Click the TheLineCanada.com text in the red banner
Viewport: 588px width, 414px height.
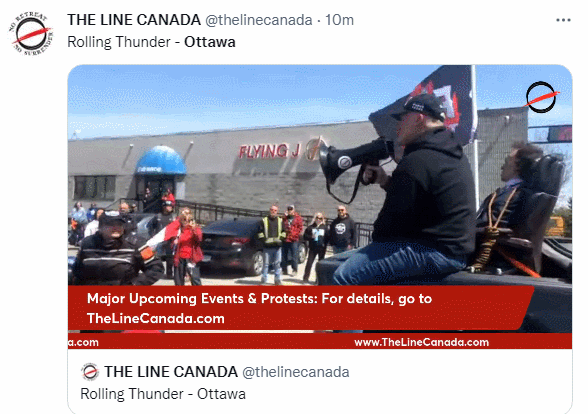click(156, 318)
